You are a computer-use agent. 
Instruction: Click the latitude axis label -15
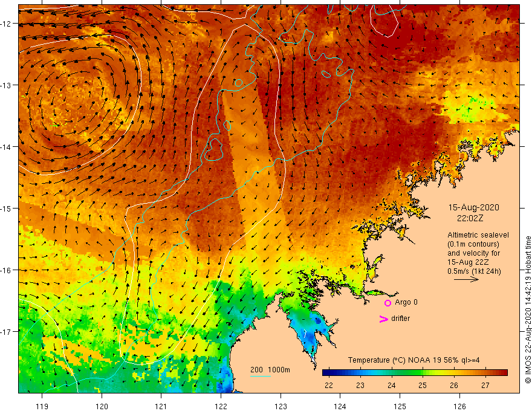pyautogui.click(x=7, y=208)
